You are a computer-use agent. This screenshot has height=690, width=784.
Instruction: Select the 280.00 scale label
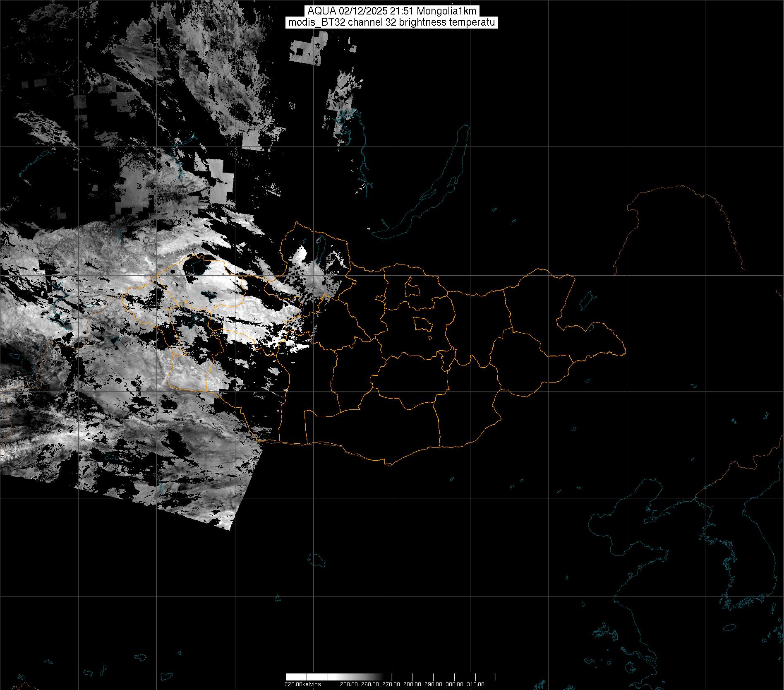[412, 684]
